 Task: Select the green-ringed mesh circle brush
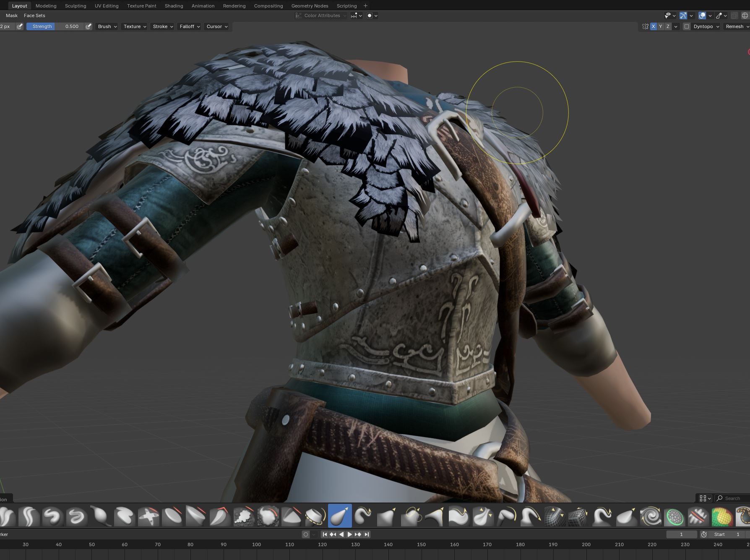674,516
